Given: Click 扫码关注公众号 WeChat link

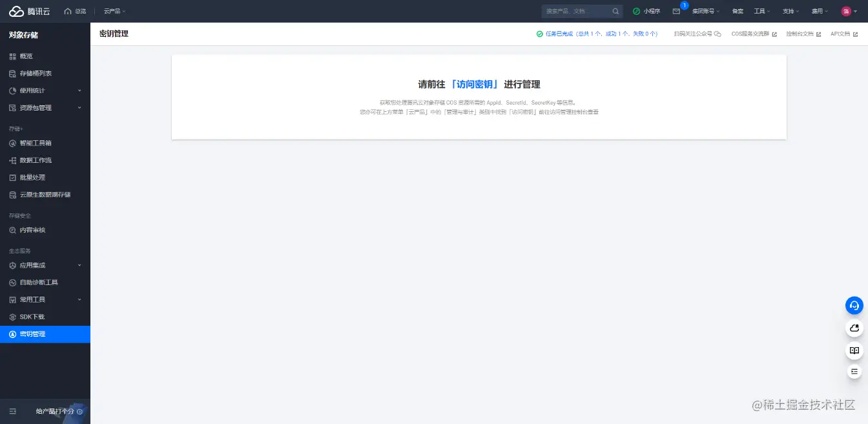Looking at the screenshot, I should tap(697, 34).
